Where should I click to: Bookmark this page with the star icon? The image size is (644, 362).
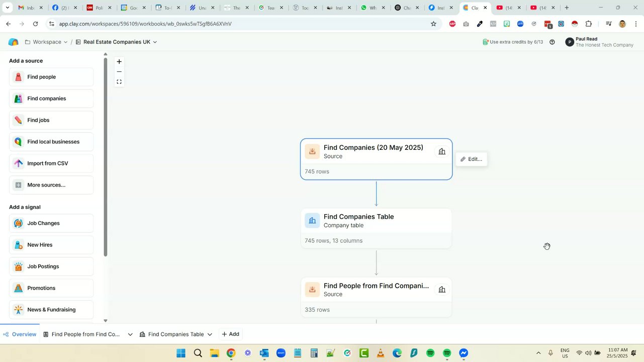pos(433,24)
